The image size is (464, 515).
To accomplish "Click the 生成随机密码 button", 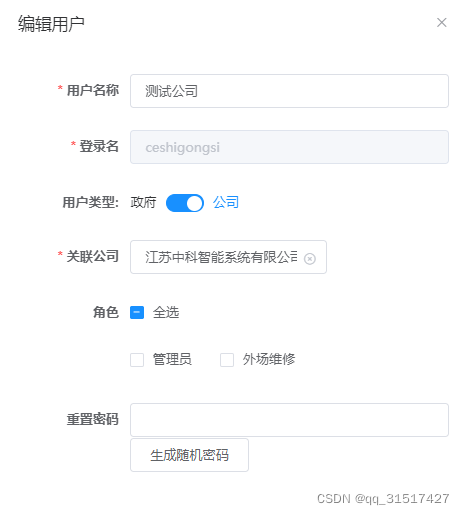I will point(189,455).
